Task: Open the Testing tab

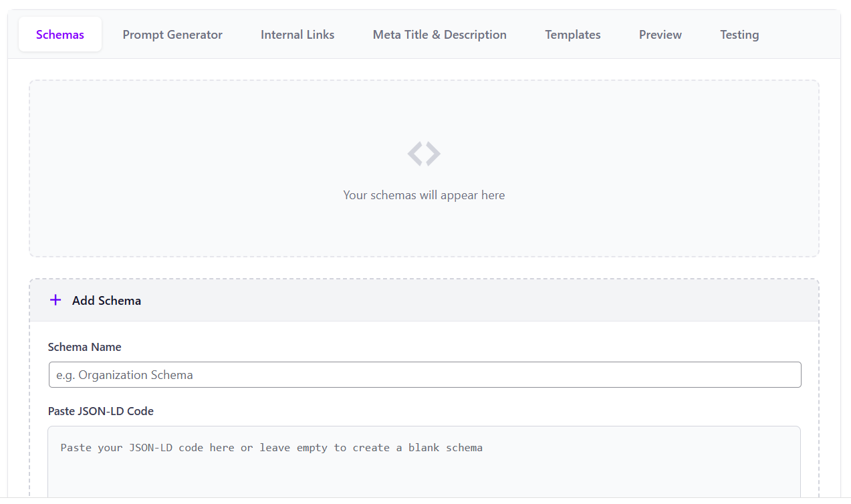Action: pos(739,34)
